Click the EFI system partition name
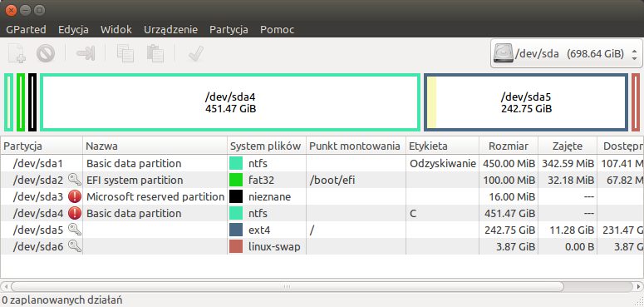The height and width of the screenshot is (307, 644). (135, 180)
